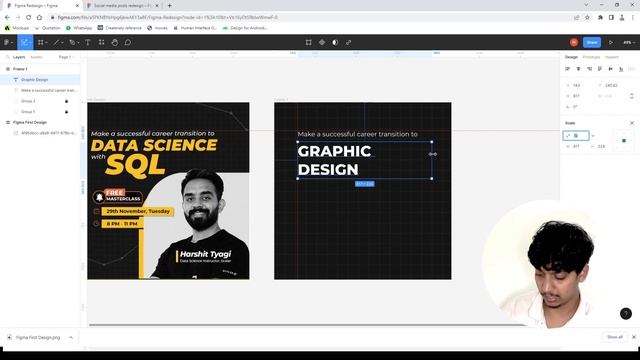Screen dimensions: 640x360
Task: Click the crop/edit object icon in center toolbar
Action: coord(309,42)
